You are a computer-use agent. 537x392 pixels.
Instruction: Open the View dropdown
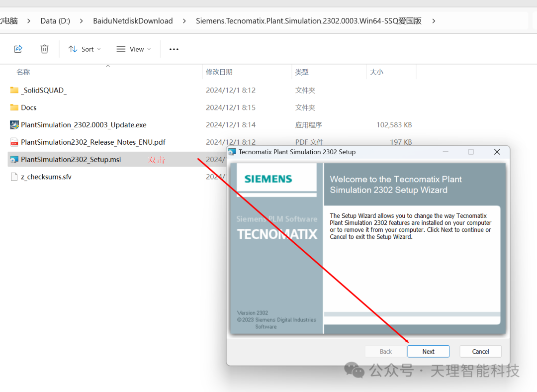click(134, 49)
